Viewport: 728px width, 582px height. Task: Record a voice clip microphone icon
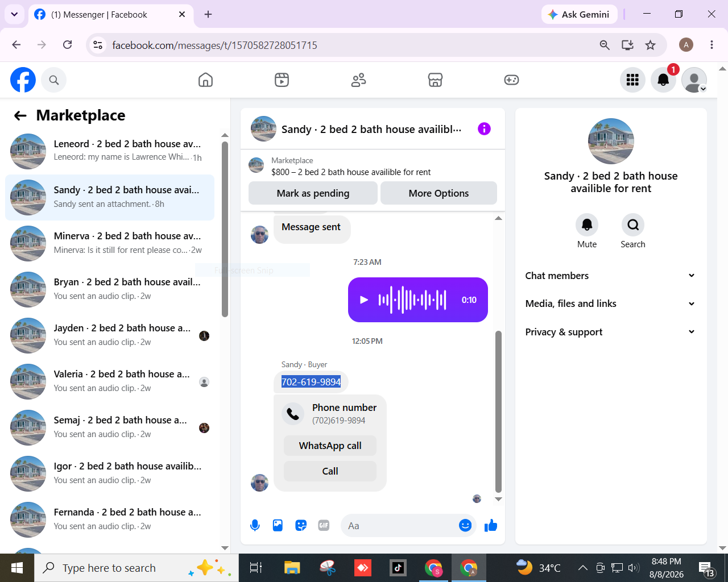[x=255, y=526]
